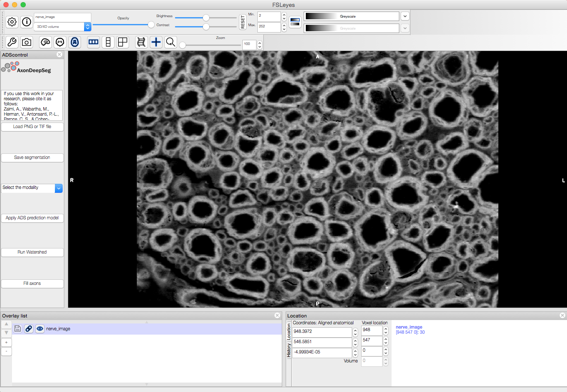Screen dimensions: 567x392
Task: Open the overlay display settings gear
Action: click(x=12, y=22)
